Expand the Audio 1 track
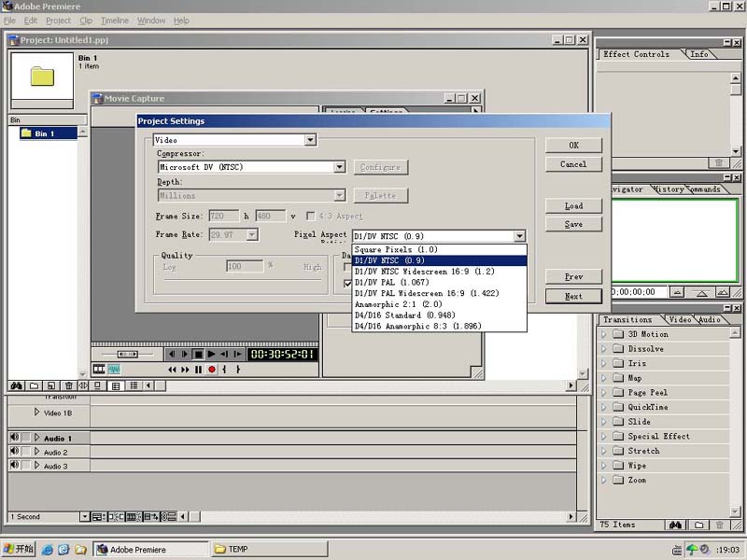Image resolution: width=747 pixels, height=560 pixels. [36, 438]
